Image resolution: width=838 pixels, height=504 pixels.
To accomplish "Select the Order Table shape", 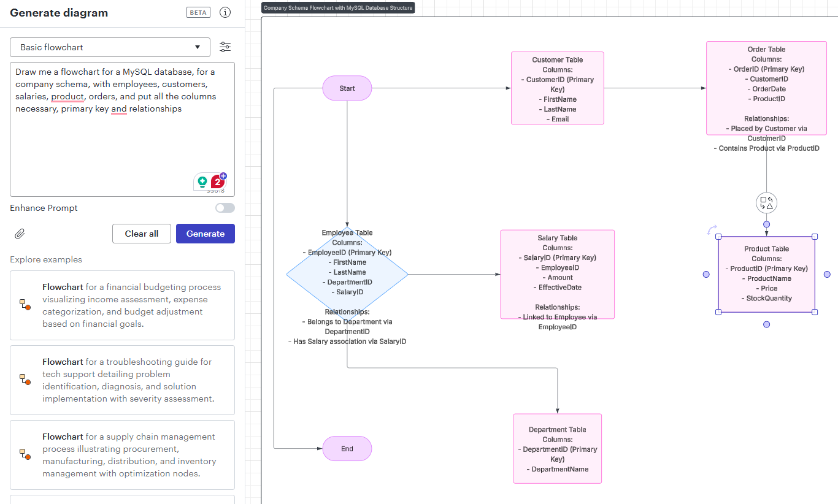I will click(x=766, y=88).
